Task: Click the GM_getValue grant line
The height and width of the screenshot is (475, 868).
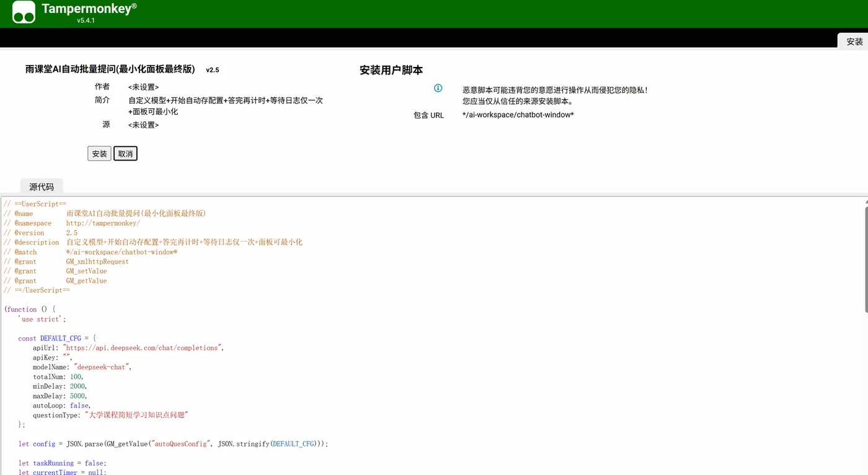Action: [55, 281]
